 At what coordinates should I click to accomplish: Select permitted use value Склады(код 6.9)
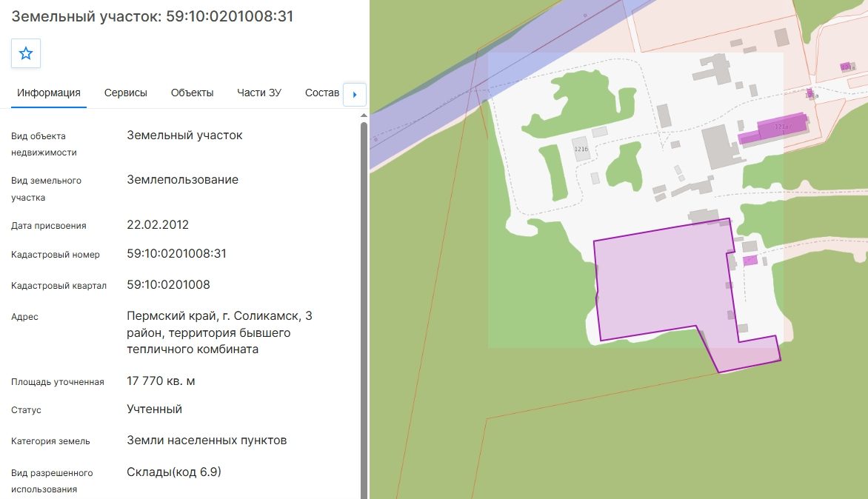coord(174,472)
